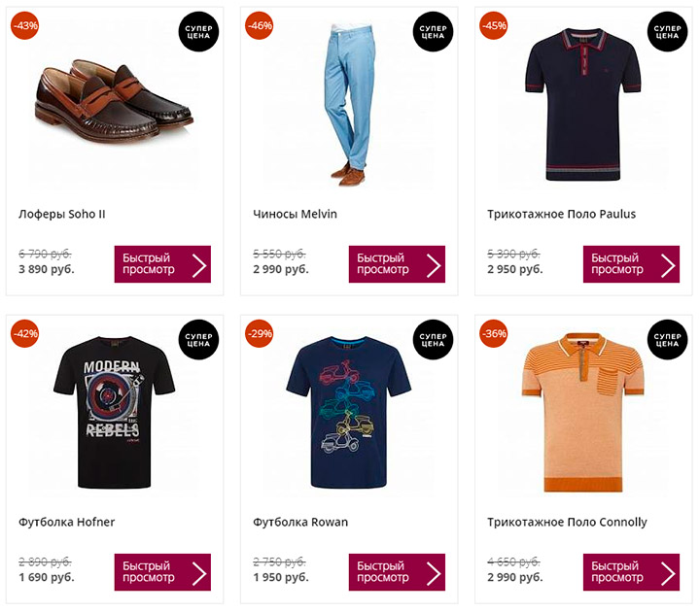Click the Супер Цена badge on Чиносы Melvin
This screenshot has width=700, height=612.
tap(433, 32)
